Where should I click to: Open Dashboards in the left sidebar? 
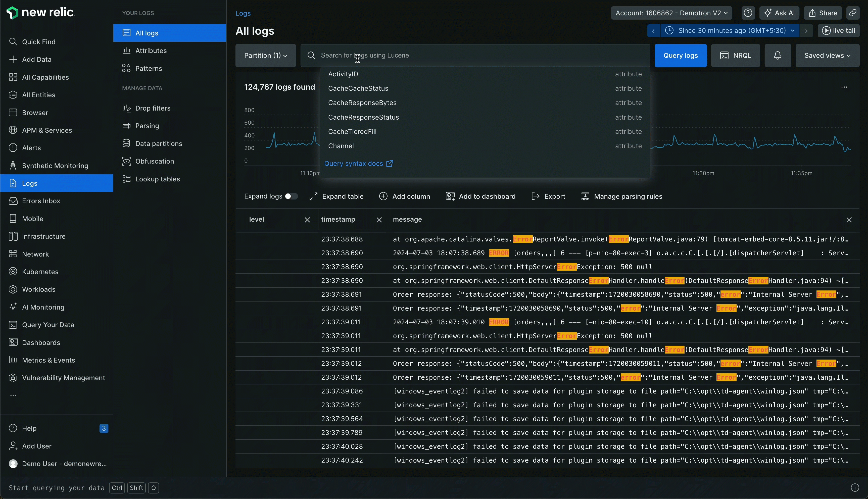pyautogui.click(x=41, y=342)
